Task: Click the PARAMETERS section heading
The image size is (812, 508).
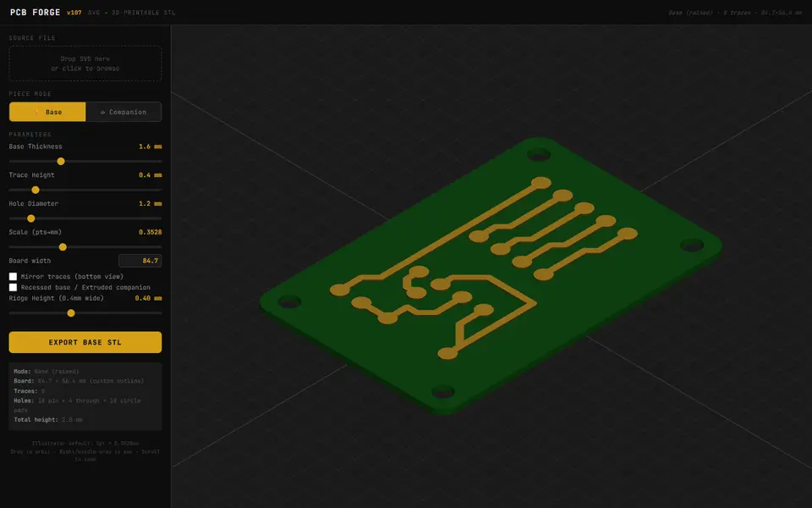Action: 30,135
